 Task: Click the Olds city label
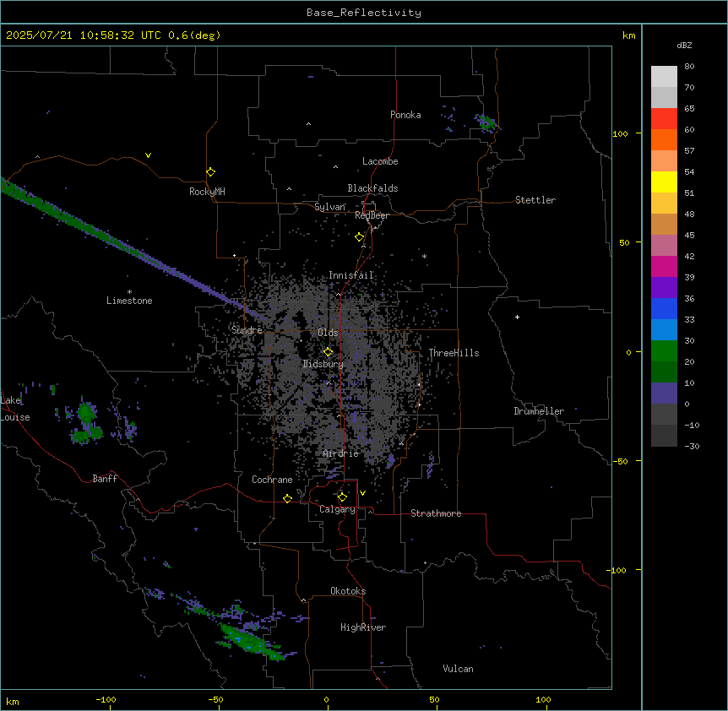(328, 333)
